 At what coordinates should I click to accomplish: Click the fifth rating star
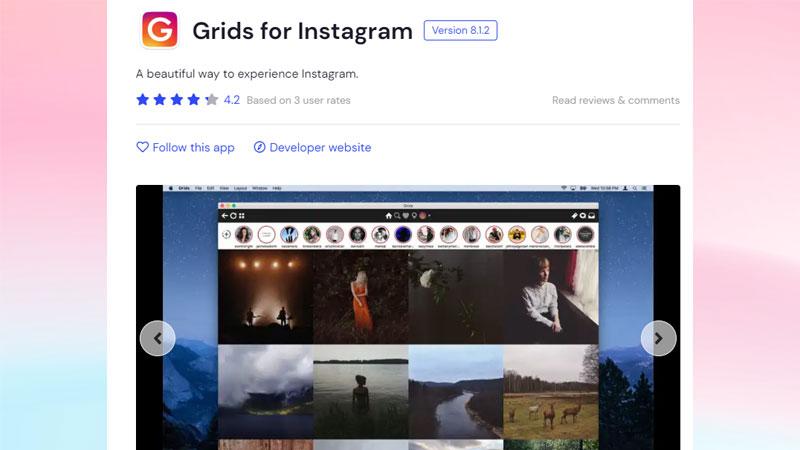pos(211,100)
